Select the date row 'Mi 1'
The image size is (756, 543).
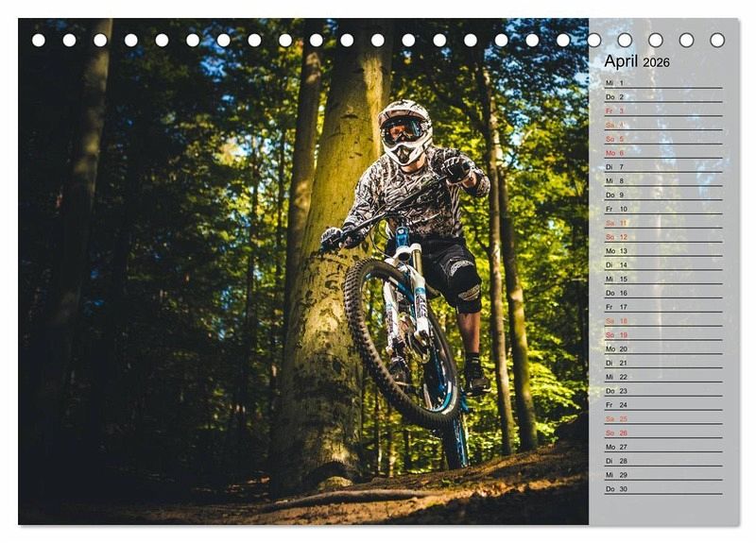click(663, 83)
